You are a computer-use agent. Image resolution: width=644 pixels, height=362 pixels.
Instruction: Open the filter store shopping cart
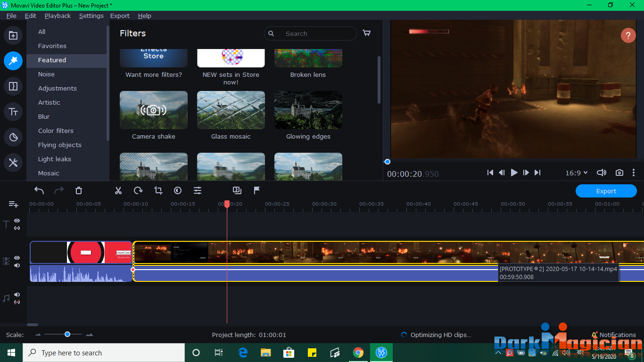[x=366, y=33]
